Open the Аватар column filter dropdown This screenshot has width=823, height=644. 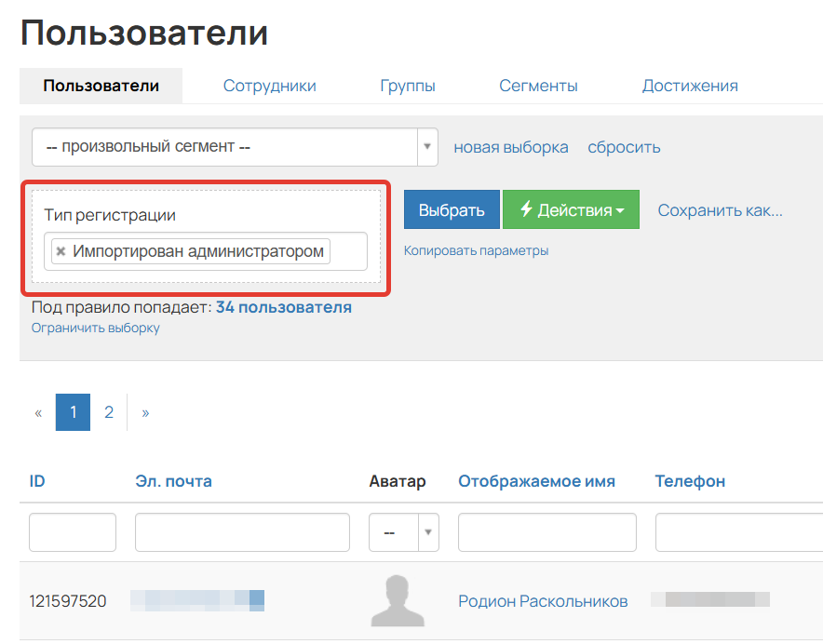tap(403, 531)
